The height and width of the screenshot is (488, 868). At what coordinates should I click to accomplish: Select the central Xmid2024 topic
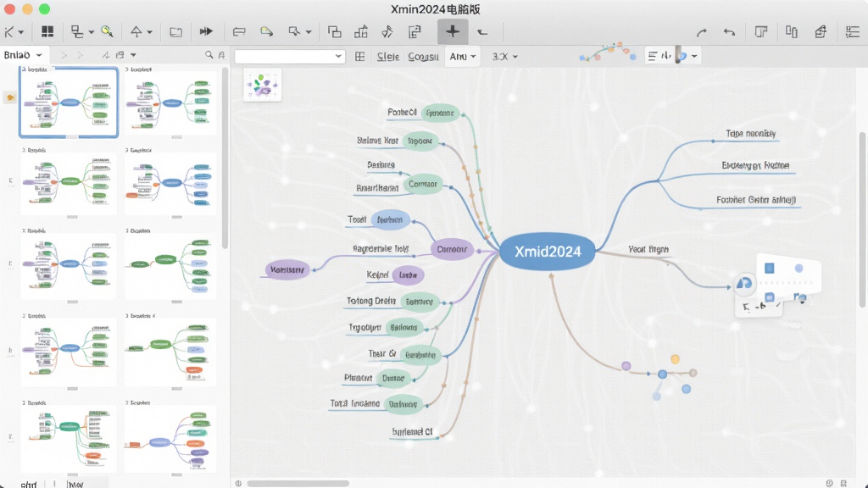pos(548,251)
